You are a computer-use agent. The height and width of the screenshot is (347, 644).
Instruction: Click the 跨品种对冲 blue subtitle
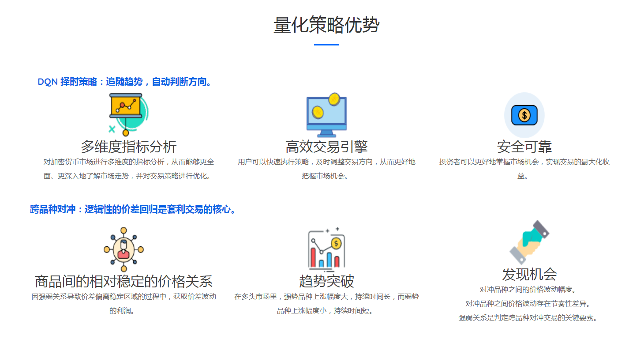134,209
